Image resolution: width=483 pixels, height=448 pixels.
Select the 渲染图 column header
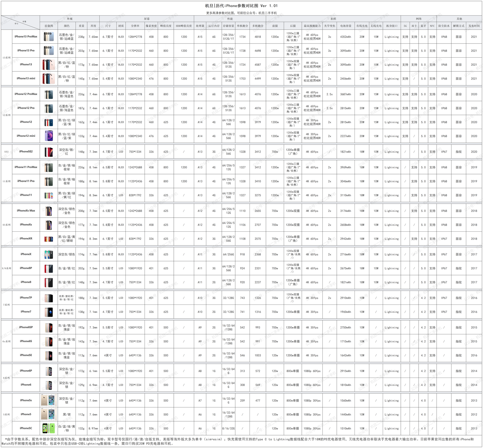click(x=49, y=26)
